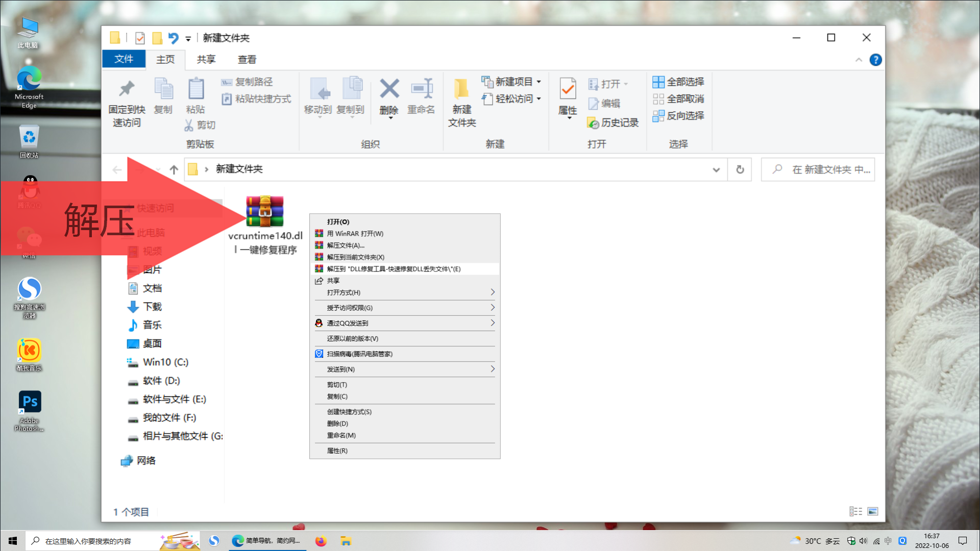Choose Scan for viruses with Tencent
This screenshot has height=551, width=980.
click(405, 354)
